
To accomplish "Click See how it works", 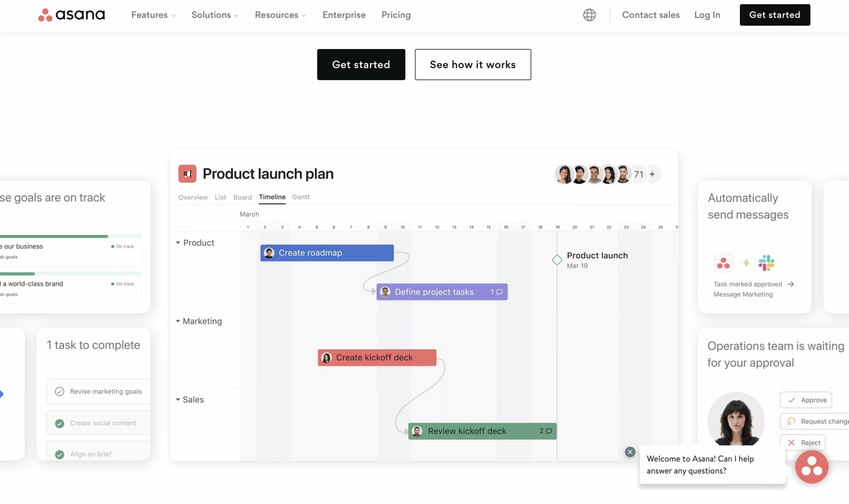I will [x=473, y=65].
